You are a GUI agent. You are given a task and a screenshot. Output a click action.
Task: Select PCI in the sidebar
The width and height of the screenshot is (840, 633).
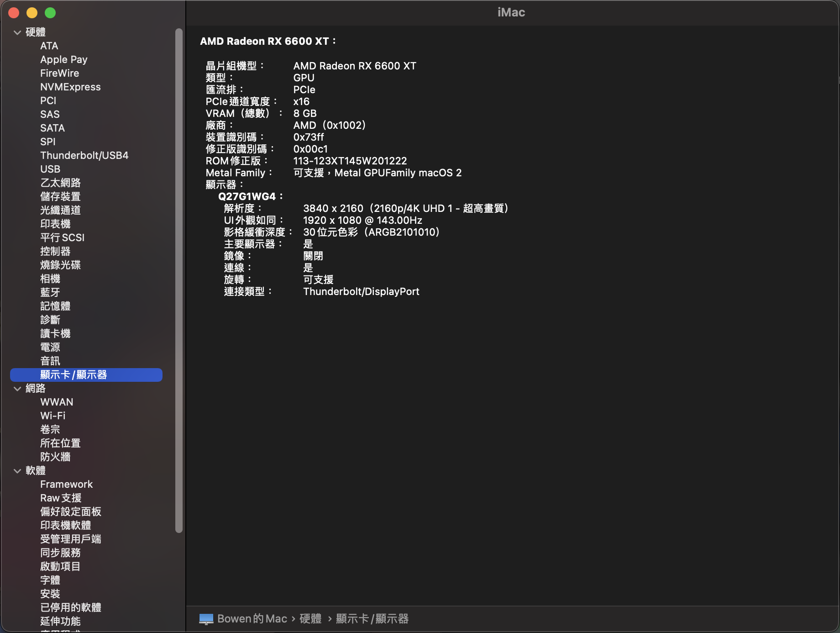[x=48, y=101]
